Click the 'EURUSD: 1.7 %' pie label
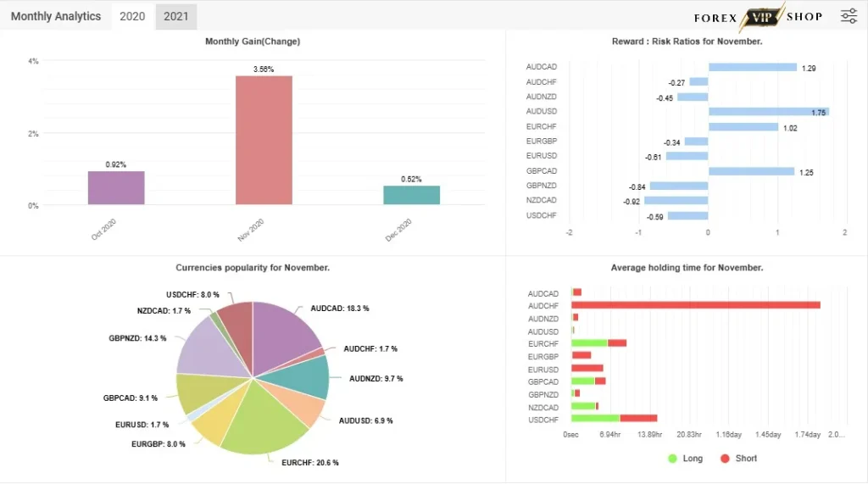The height and width of the screenshot is (484, 868). 142,425
